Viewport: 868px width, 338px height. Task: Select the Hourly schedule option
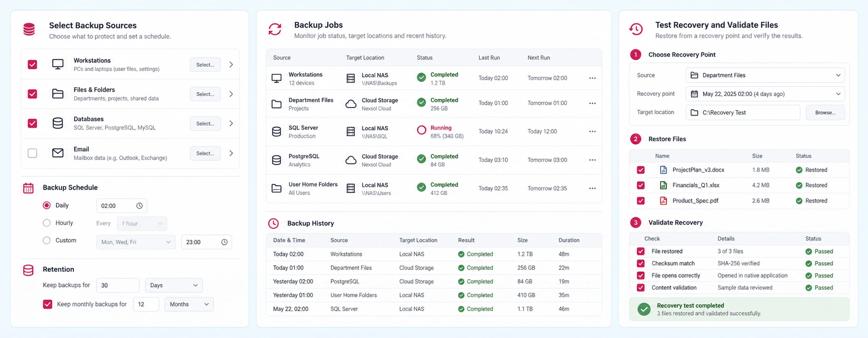coord(47,223)
